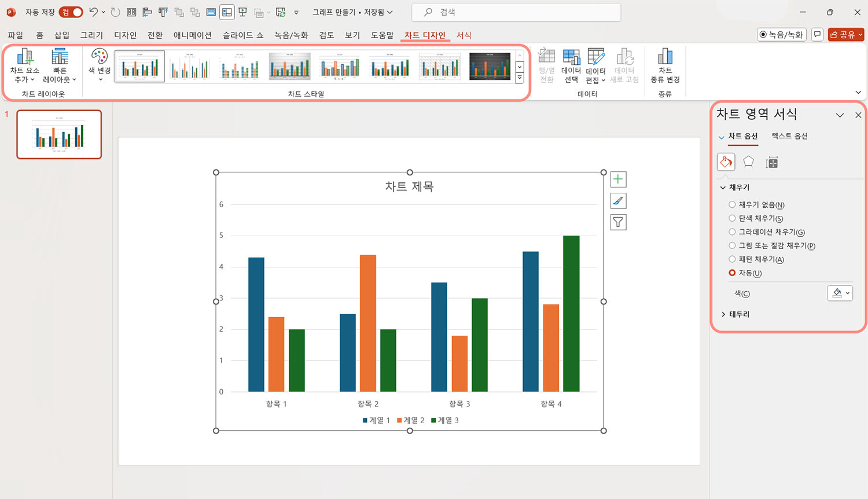This screenshot has height=499, width=868.
Task: Click the chart styles brush button beside chart
Action: 618,201
